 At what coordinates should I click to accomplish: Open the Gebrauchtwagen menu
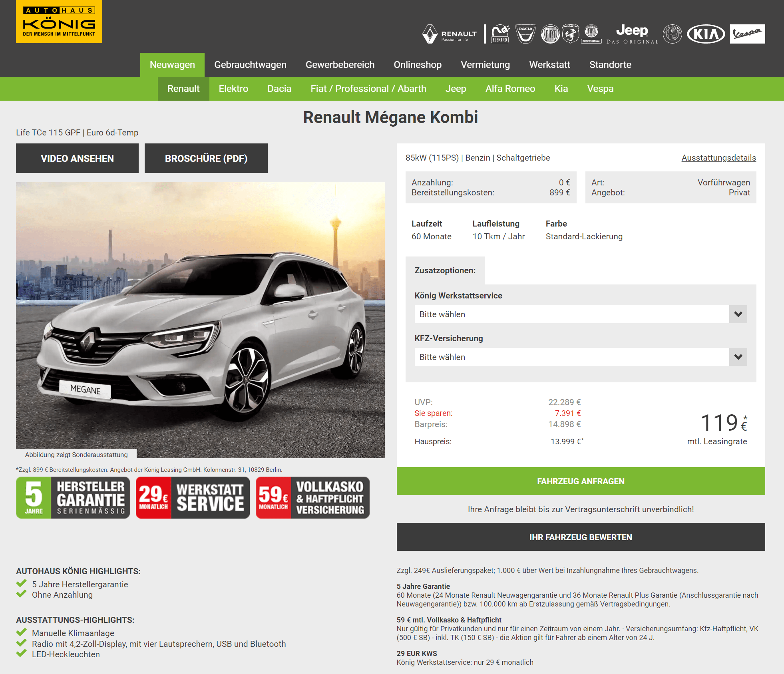(x=250, y=65)
